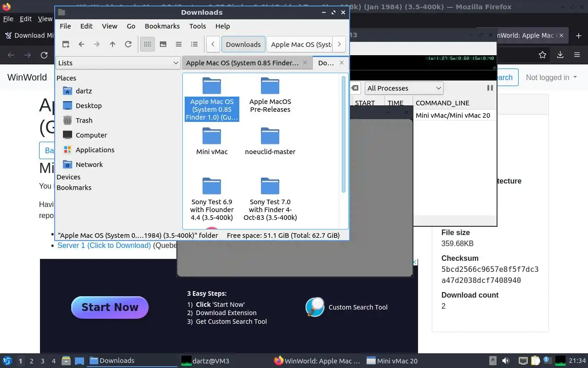The image size is (588, 368).
Task: Bookmark this page with Firefox star icon
Action: click(x=543, y=55)
